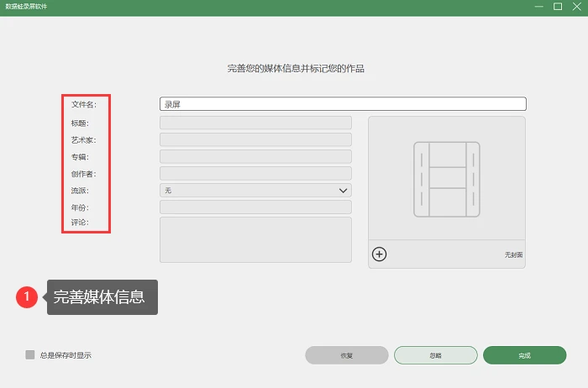Image resolution: width=588 pixels, height=388 pixels.
Task: Click the plus icon to add cover
Action: 379,254
